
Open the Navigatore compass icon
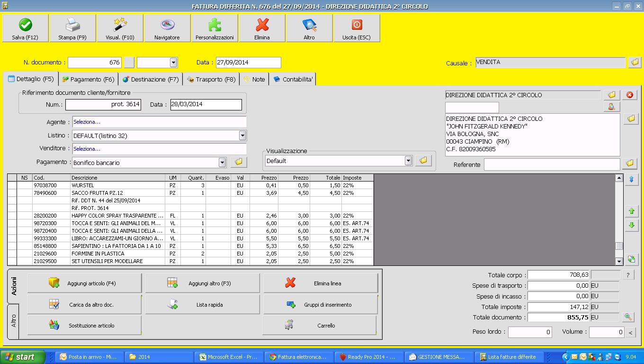click(167, 25)
